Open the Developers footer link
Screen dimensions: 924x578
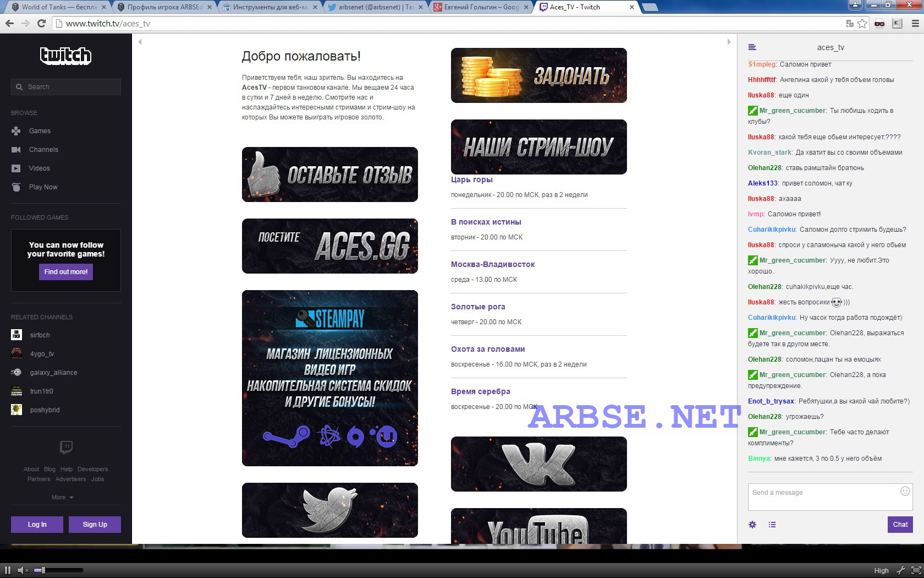(x=92, y=469)
